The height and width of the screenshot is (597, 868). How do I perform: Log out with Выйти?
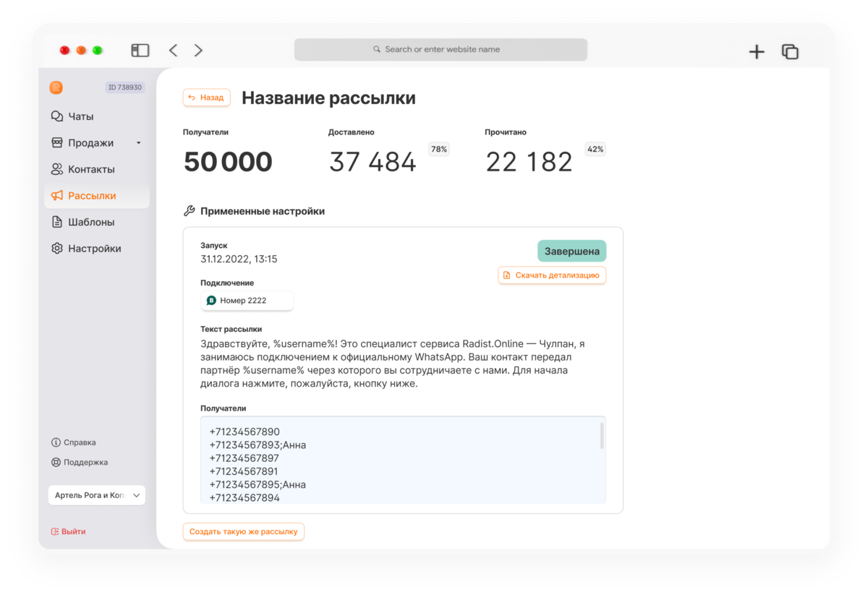[68, 531]
